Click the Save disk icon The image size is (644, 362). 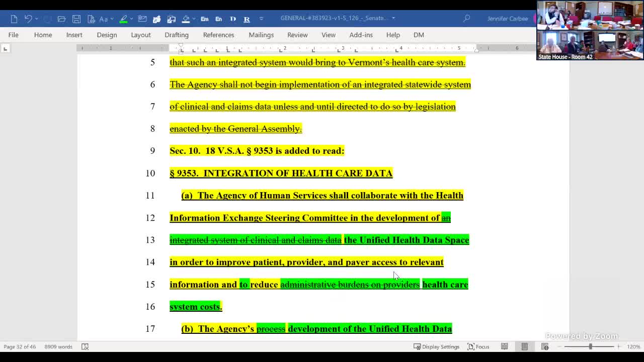(76, 19)
